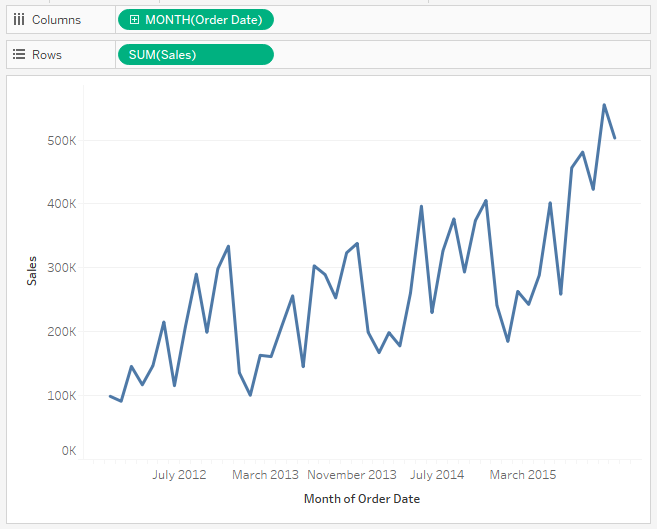
Task: Click the 500K axis label
Action: [x=62, y=141]
